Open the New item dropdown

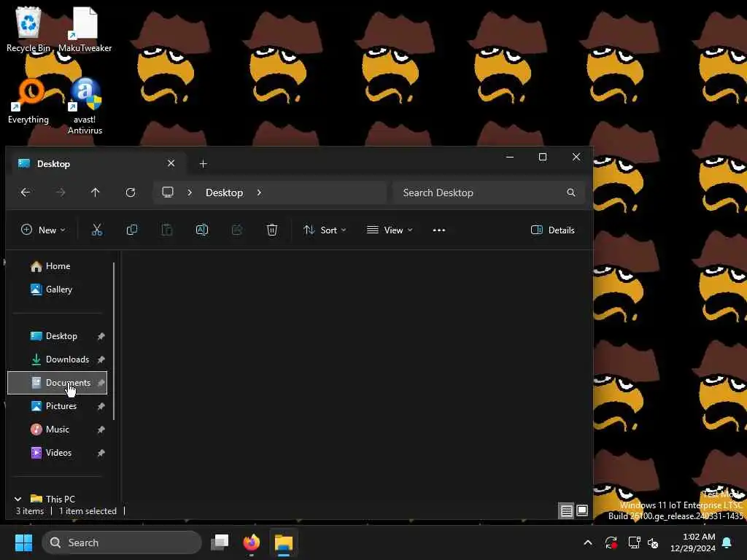(x=43, y=230)
